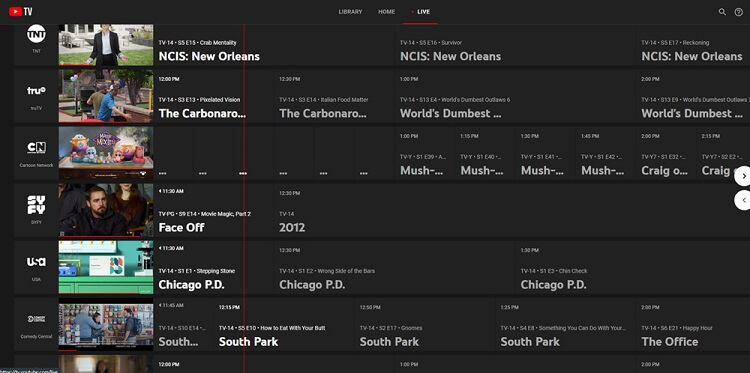The width and height of the screenshot is (750, 373).
Task: Select the Comedy Central channel logo
Action: point(36,319)
